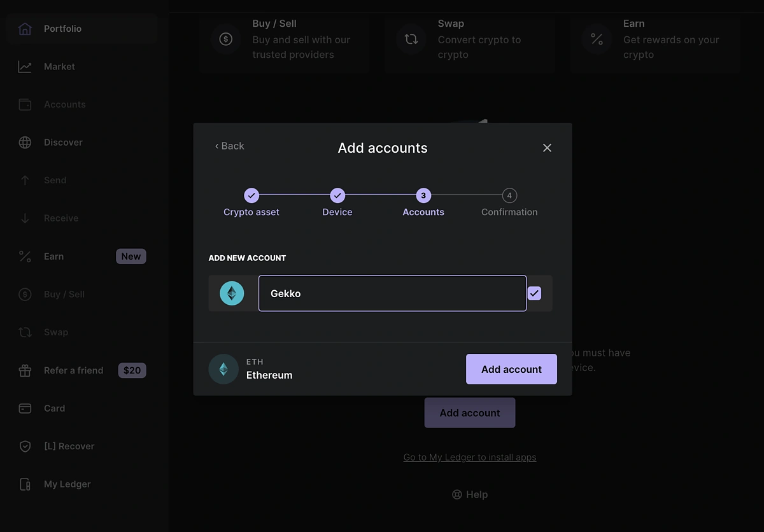Viewport: 764px width, 532px height.
Task: Go Back in the Add accounts dialog
Action: click(x=229, y=146)
